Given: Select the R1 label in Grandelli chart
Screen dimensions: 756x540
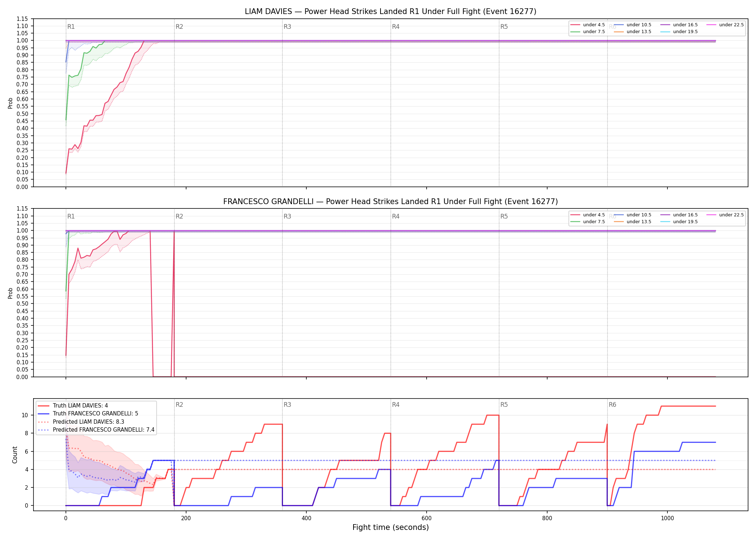Looking at the screenshot, I should (71, 216).
